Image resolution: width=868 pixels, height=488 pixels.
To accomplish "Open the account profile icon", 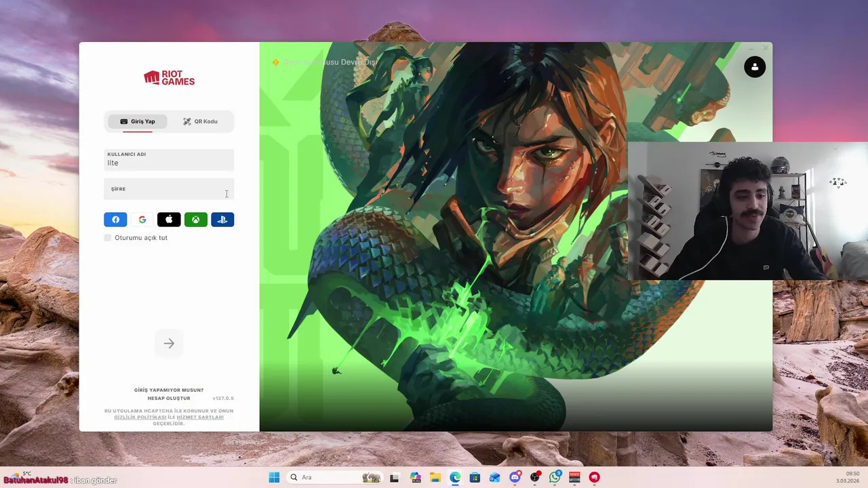I will pos(755,66).
